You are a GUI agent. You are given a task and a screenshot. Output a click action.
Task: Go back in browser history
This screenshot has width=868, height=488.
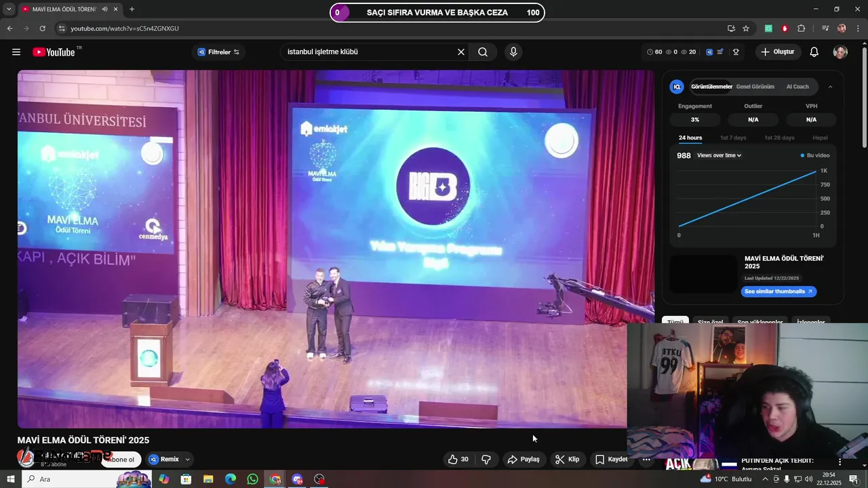[x=9, y=28]
